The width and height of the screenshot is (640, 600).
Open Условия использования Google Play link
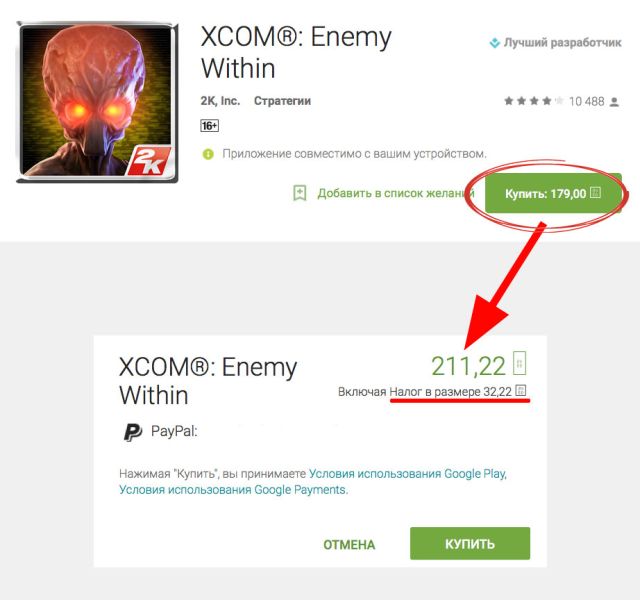(407, 474)
